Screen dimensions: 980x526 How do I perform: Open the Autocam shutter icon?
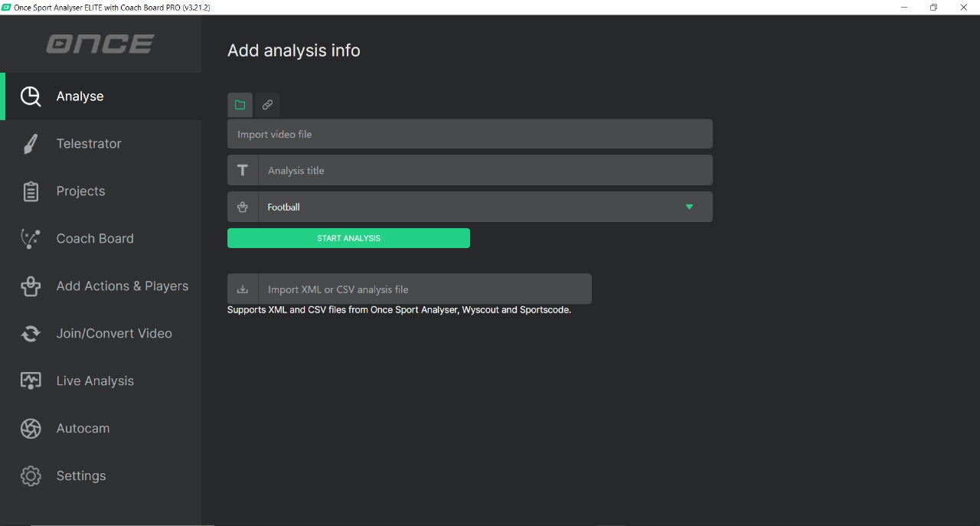coord(31,429)
